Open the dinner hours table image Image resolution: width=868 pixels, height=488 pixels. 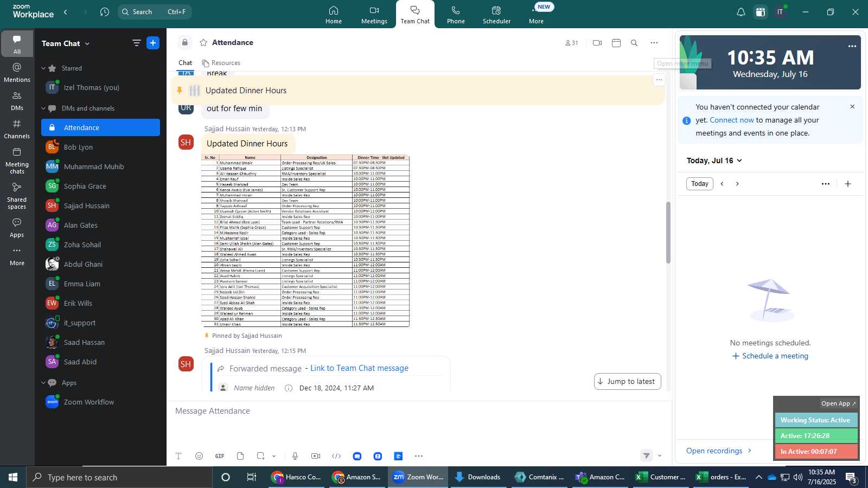305,241
